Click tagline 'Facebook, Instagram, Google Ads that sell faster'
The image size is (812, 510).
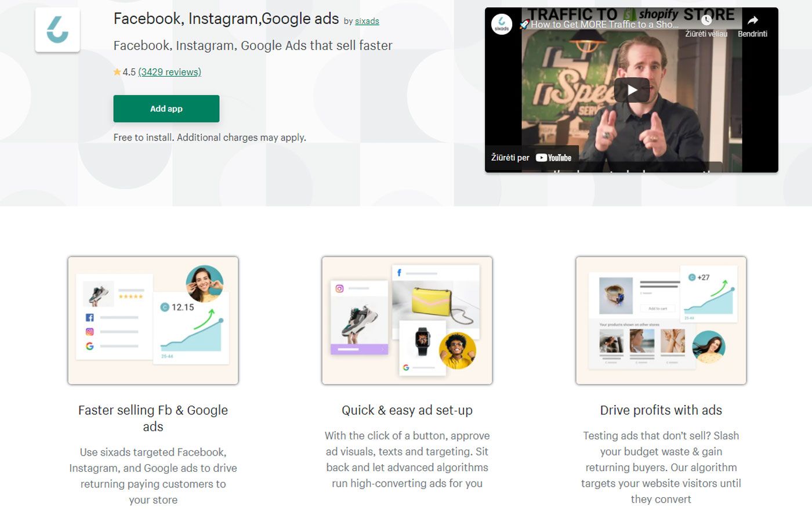pos(253,46)
